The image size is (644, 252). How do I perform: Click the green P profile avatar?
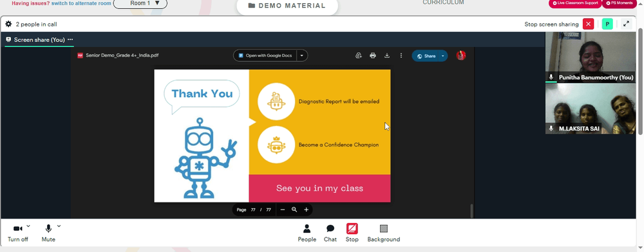(607, 24)
